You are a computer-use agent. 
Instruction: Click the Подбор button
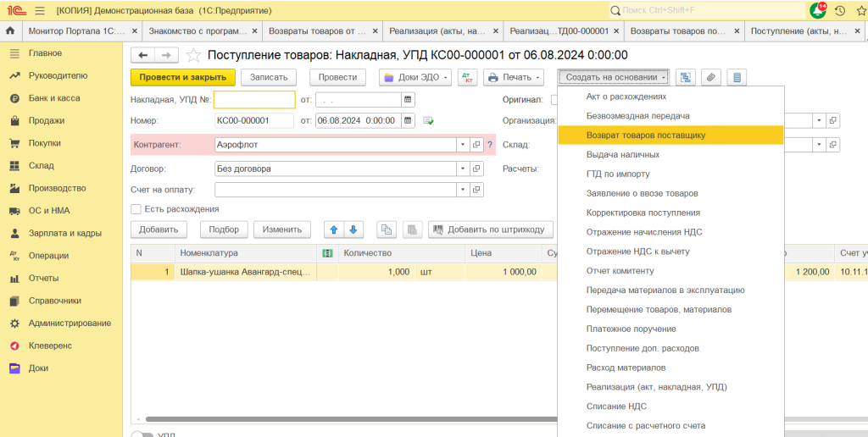pos(224,229)
